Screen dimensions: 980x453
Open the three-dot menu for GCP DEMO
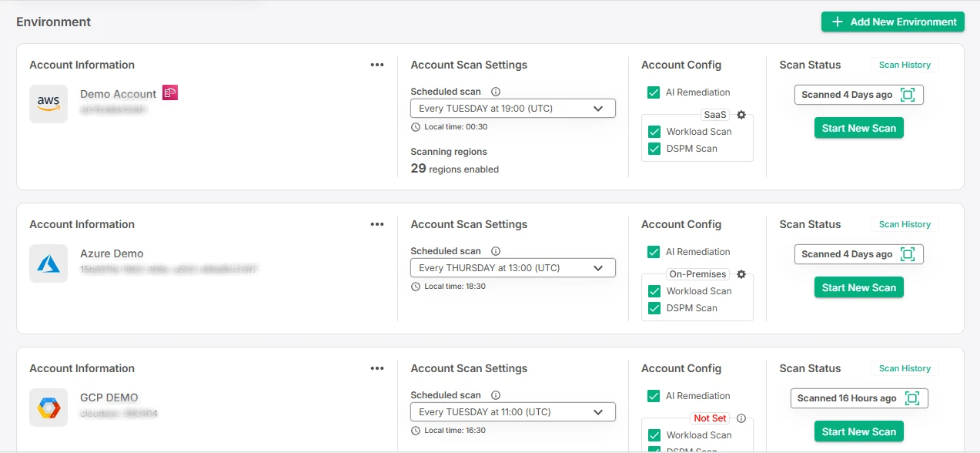pos(377,368)
